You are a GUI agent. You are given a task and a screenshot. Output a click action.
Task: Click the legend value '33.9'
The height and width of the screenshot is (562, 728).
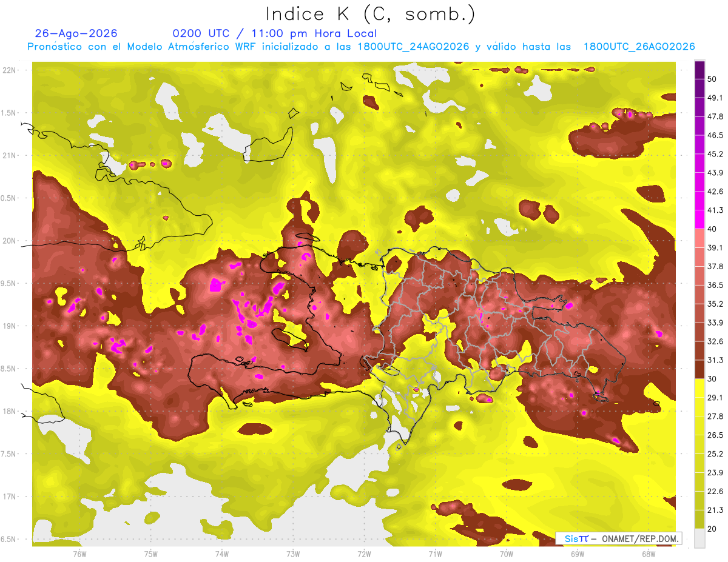coord(715,323)
